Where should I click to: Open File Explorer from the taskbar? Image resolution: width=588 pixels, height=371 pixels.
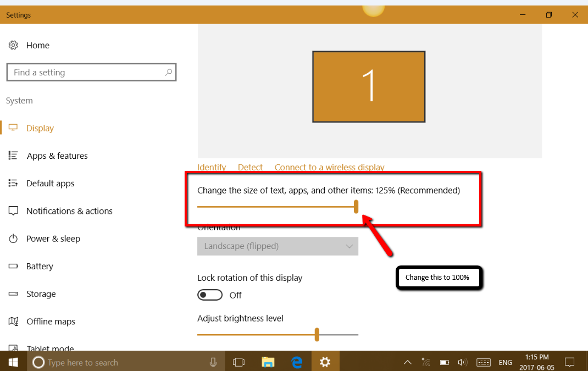(x=268, y=362)
